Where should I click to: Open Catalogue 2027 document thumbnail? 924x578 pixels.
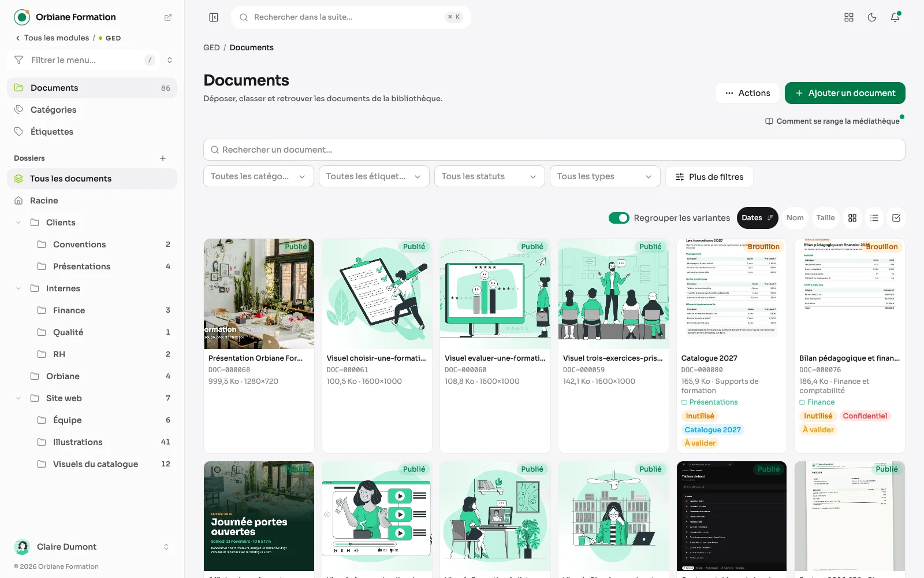point(732,294)
